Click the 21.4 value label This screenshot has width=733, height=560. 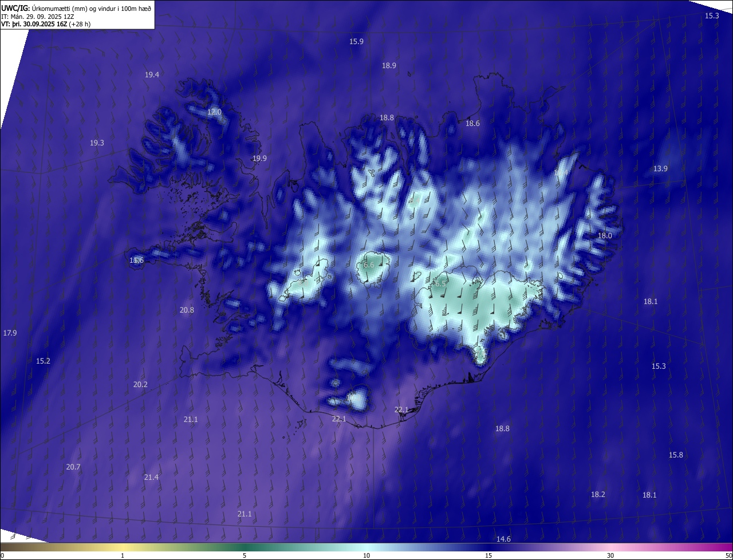point(151,478)
